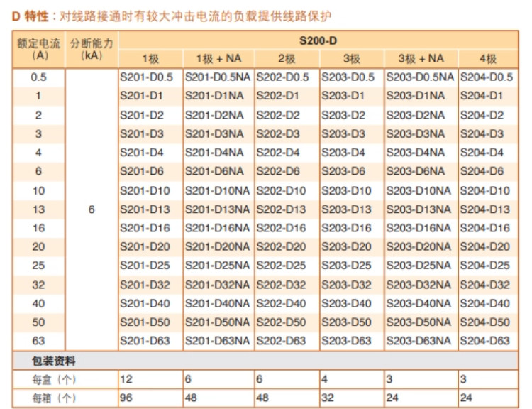Click model S202-D25
The height and width of the screenshot is (409, 532).
[x=282, y=266]
